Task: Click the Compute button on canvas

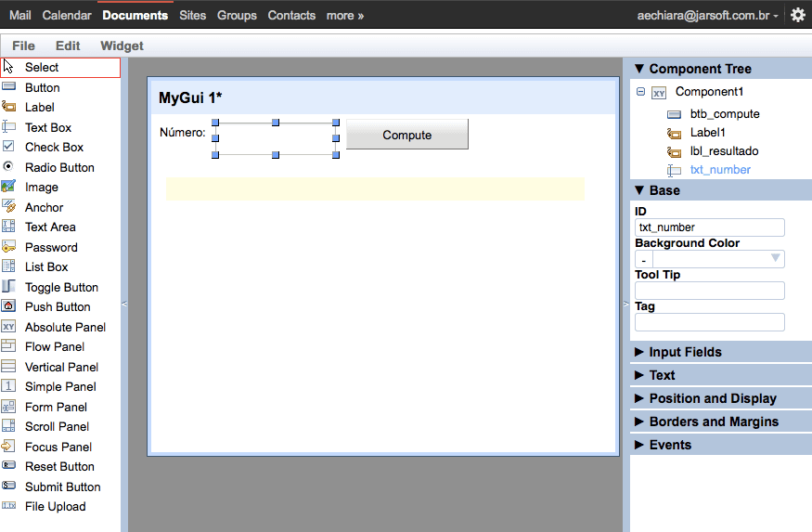Action: click(x=407, y=135)
